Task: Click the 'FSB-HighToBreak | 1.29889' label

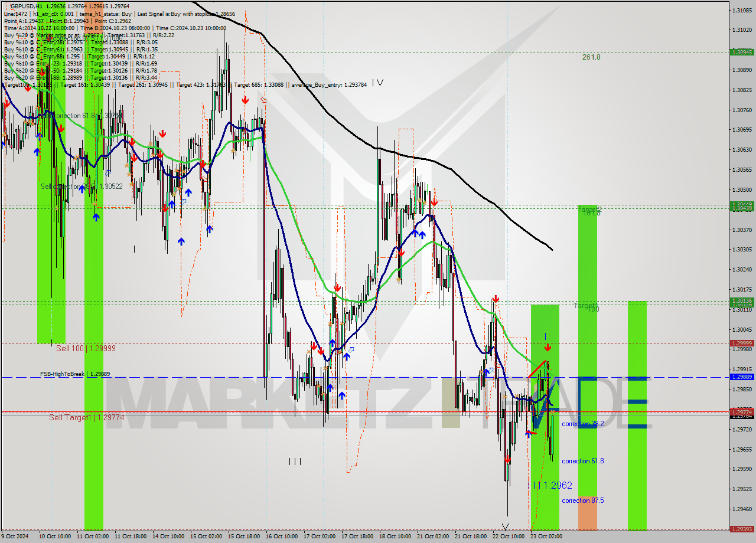Action: coord(75,374)
